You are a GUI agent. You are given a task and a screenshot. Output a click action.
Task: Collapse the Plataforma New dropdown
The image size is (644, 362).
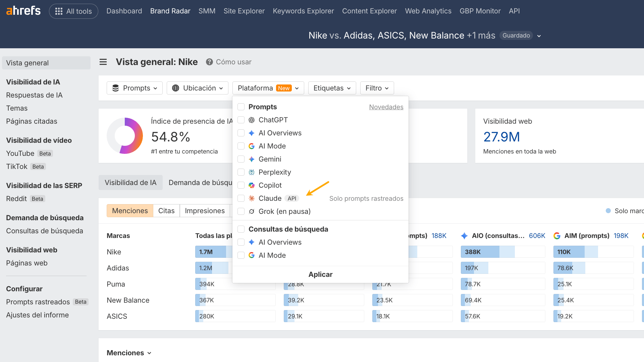pos(268,88)
